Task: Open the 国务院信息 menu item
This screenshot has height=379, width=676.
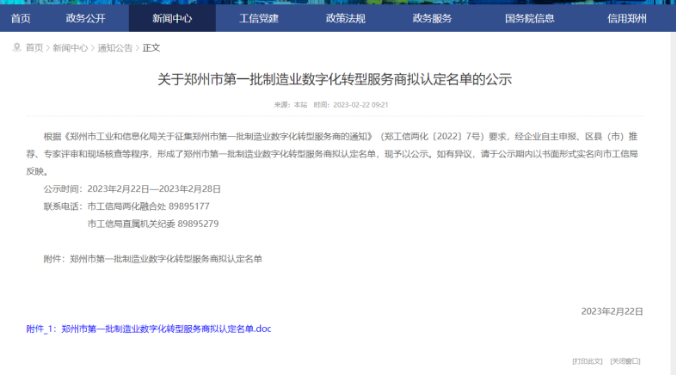Action: pyautogui.click(x=529, y=19)
